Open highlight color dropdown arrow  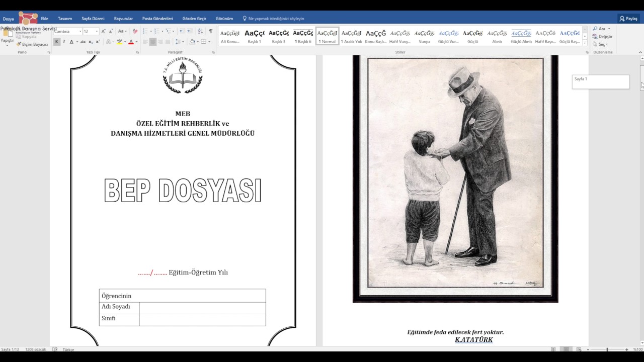(125, 42)
